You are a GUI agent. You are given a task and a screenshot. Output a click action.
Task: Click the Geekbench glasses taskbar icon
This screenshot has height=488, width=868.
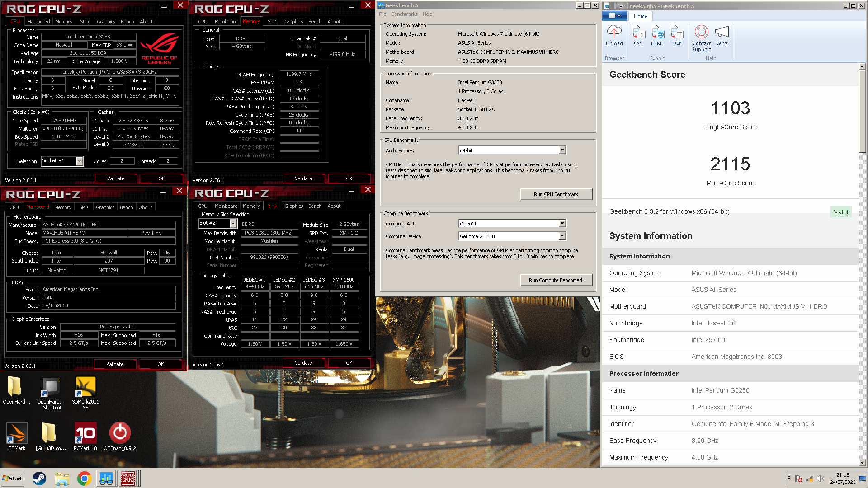(106, 479)
